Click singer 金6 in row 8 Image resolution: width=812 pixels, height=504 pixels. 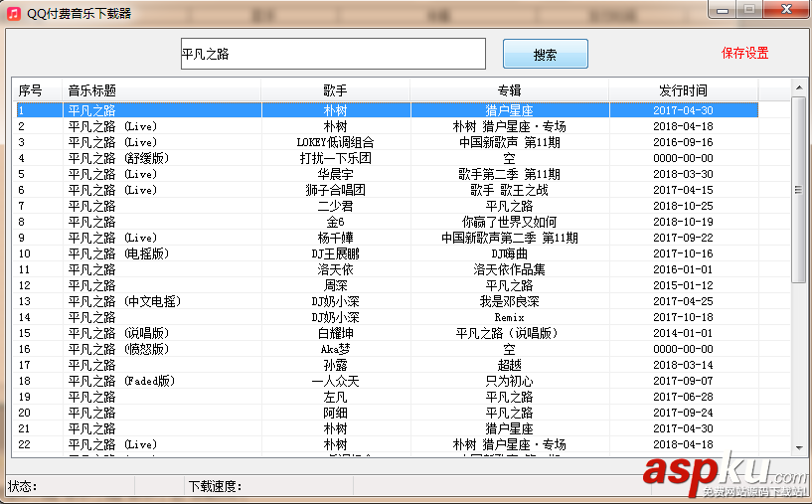tap(336, 222)
